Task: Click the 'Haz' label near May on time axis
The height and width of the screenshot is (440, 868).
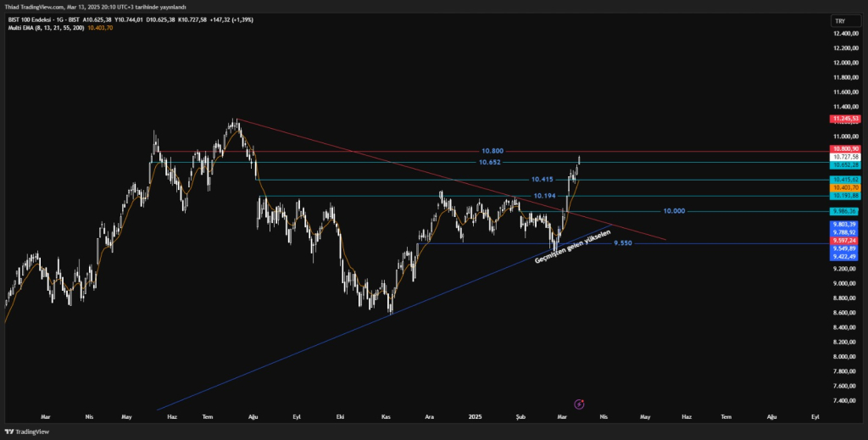Action: coord(172,415)
